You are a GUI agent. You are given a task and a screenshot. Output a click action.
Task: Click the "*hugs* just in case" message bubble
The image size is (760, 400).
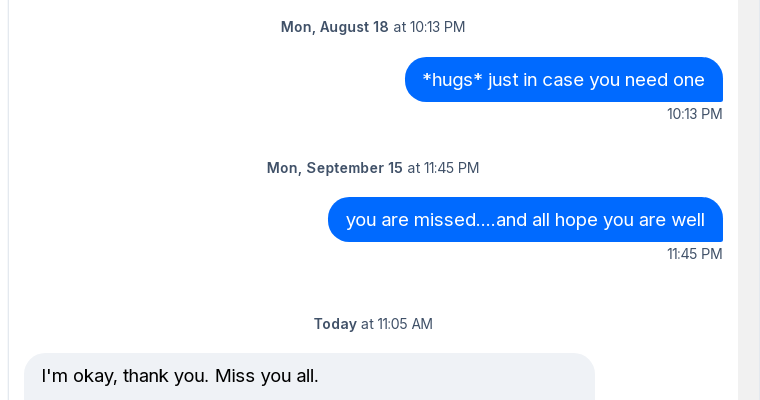tap(563, 80)
